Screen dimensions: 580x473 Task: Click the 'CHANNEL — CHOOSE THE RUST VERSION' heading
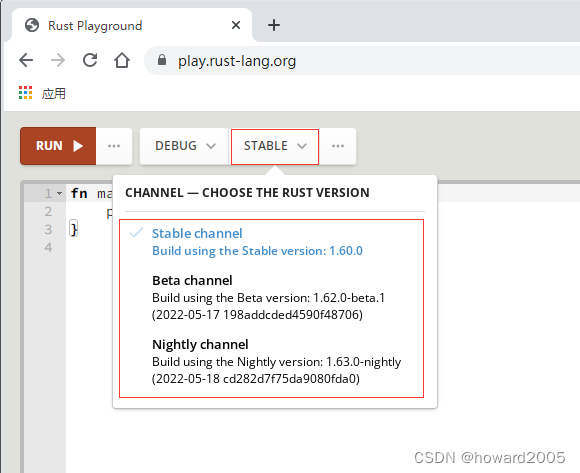pos(247,193)
